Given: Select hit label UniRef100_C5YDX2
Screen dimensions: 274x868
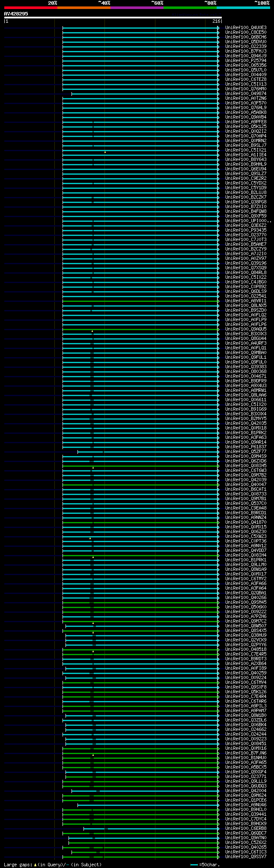Looking at the screenshot, I should (x=246, y=183).
